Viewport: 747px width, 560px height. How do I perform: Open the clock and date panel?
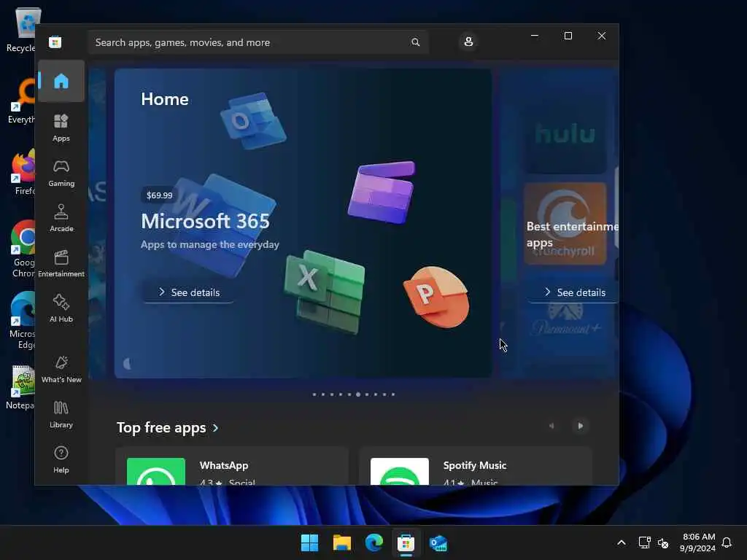698,542
